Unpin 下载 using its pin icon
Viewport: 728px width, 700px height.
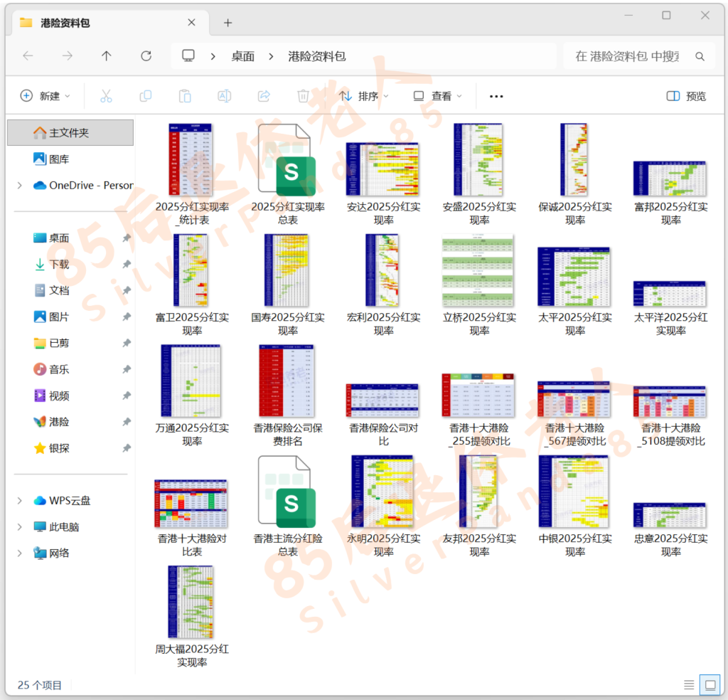click(x=127, y=265)
